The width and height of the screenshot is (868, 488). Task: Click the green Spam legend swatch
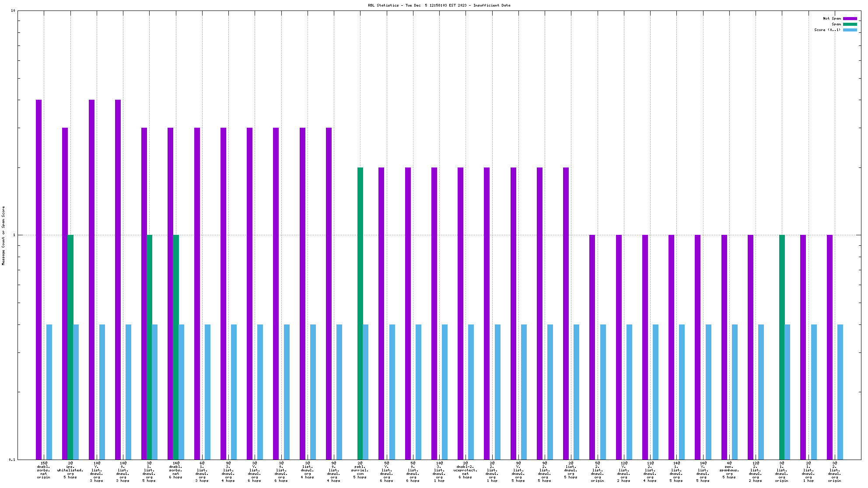tap(850, 24)
